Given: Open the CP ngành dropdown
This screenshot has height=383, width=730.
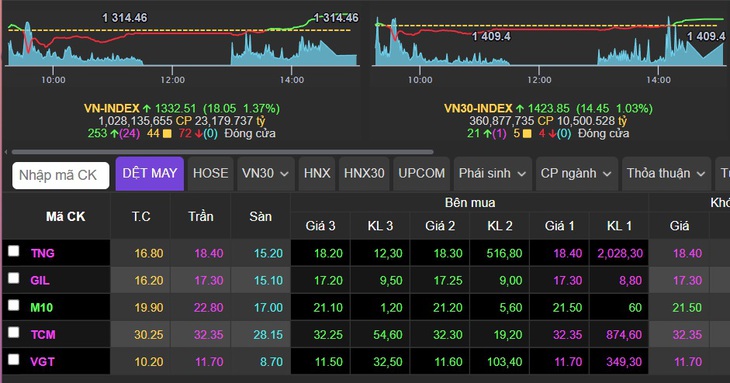Looking at the screenshot, I should tap(576, 174).
